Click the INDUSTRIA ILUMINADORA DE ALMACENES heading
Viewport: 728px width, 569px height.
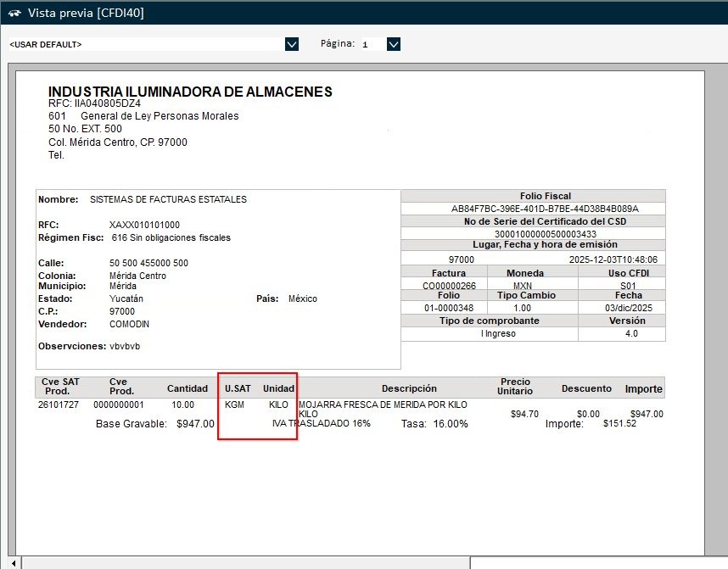(190, 92)
